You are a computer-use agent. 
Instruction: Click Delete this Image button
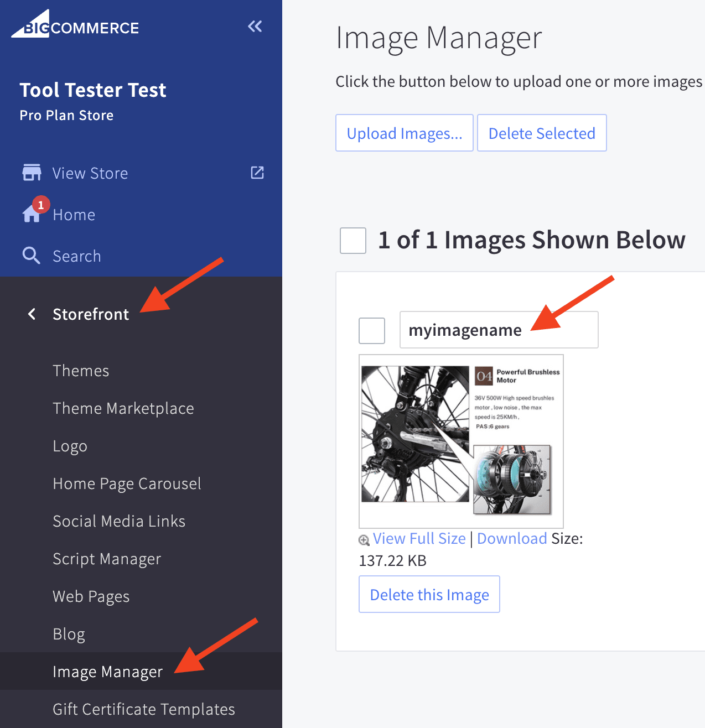pyautogui.click(x=429, y=594)
